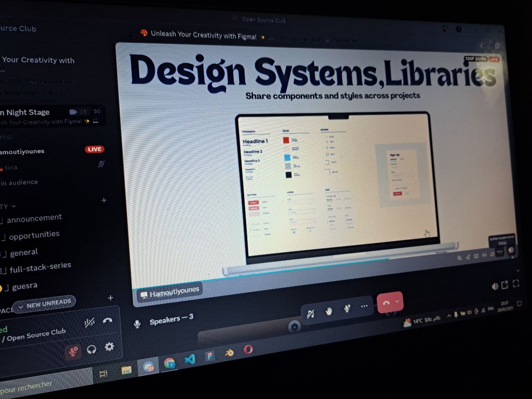This screenshot has width=532, height=399.
Task: Open Google Chrome from the taskbar
Action: click(x=170, y=363)
